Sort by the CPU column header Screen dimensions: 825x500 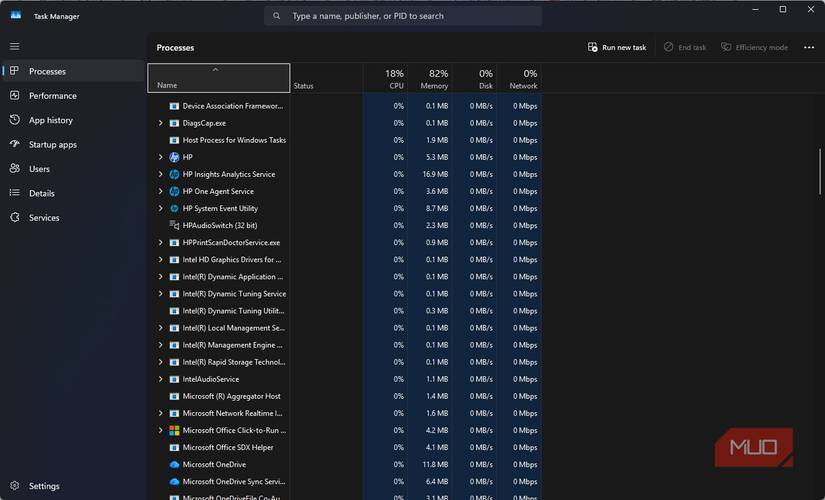tap(386, 78)
